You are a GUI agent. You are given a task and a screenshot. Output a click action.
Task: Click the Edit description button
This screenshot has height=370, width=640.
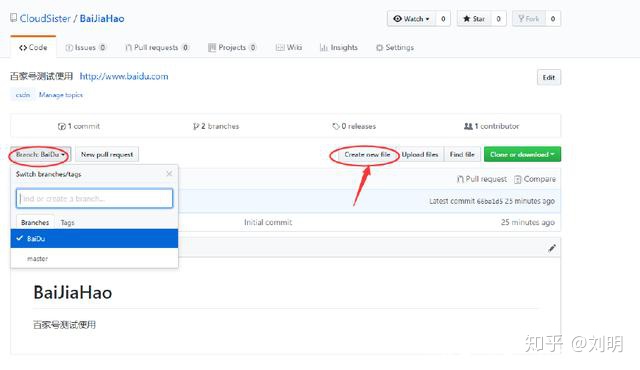549,78
